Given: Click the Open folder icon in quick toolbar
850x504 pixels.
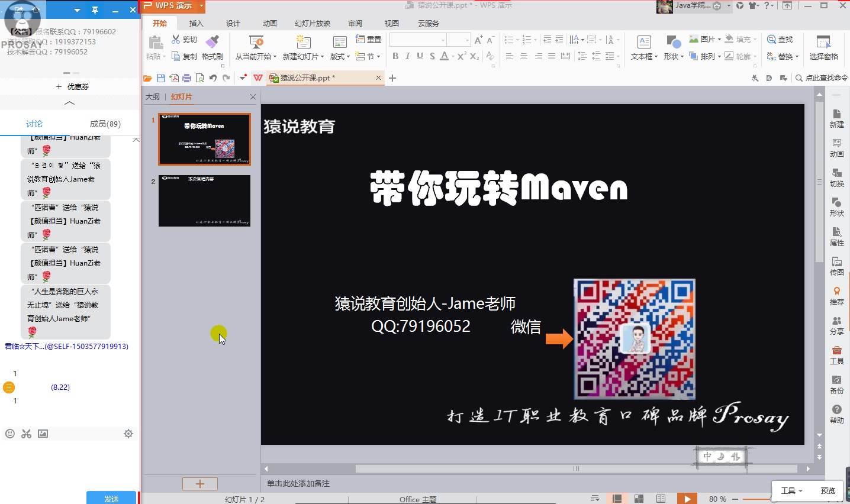Looking at the screenshot, I should tap(147, 78).
